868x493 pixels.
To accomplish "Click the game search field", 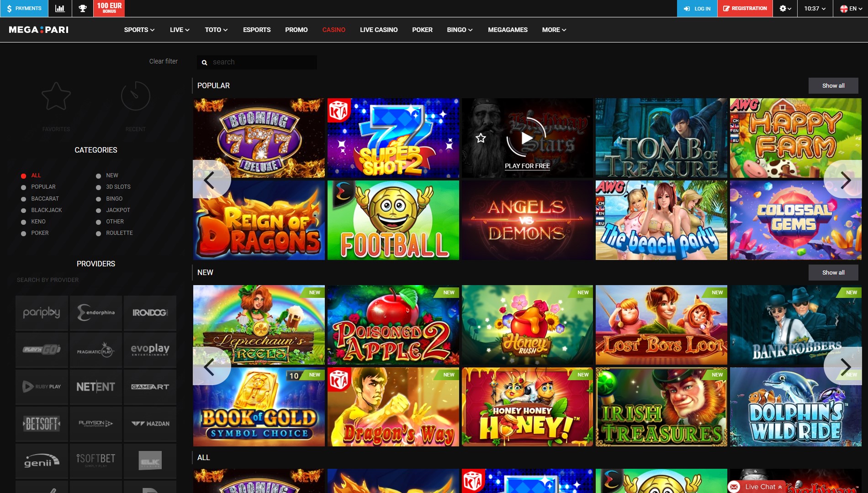I will click(x=257, y=62).
